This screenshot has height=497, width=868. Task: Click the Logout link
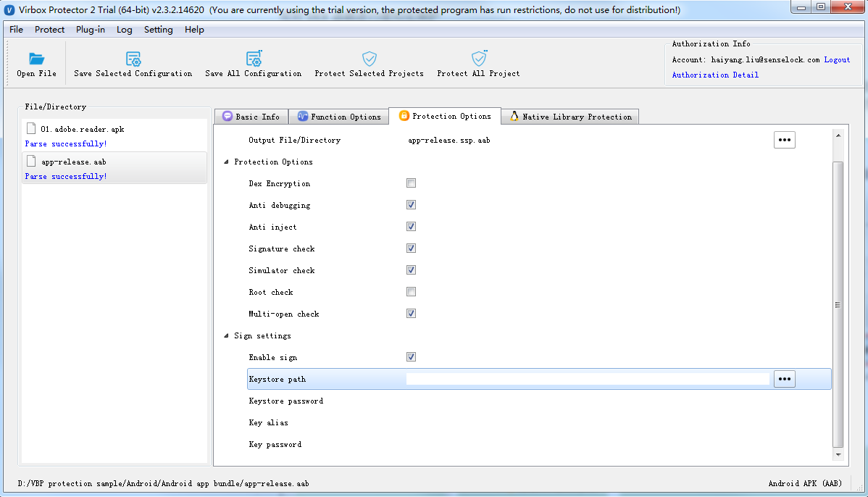(837, 60)
